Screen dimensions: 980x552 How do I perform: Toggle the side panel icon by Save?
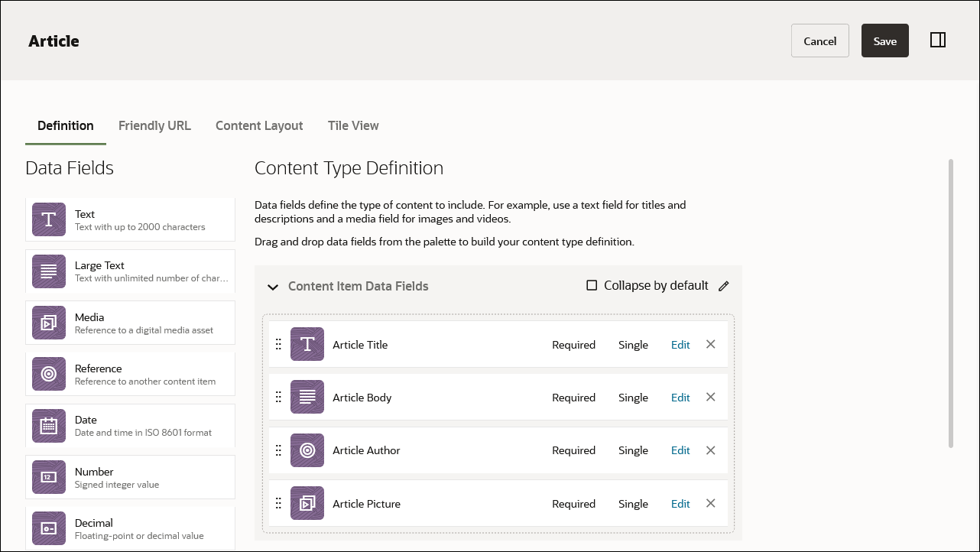[938, 40]
